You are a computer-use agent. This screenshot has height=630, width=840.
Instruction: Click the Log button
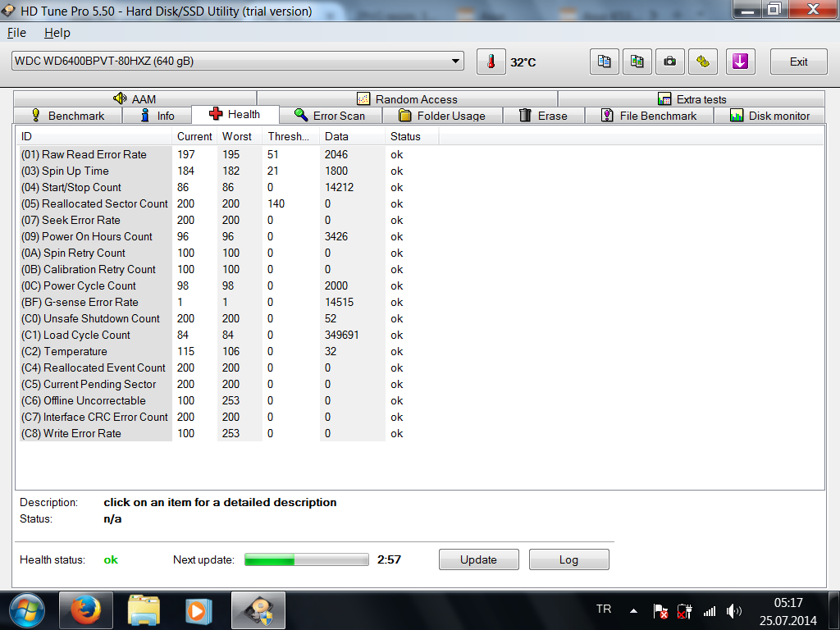[569, 559]
